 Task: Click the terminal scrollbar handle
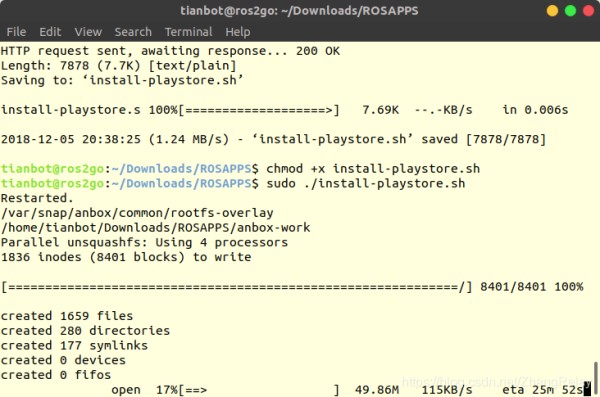596,377
